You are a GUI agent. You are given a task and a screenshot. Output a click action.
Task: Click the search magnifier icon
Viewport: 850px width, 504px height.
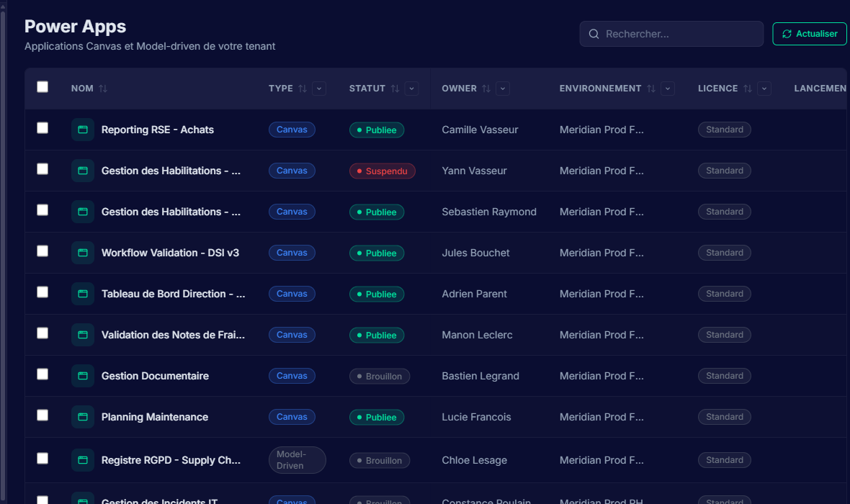pos(594,34)
